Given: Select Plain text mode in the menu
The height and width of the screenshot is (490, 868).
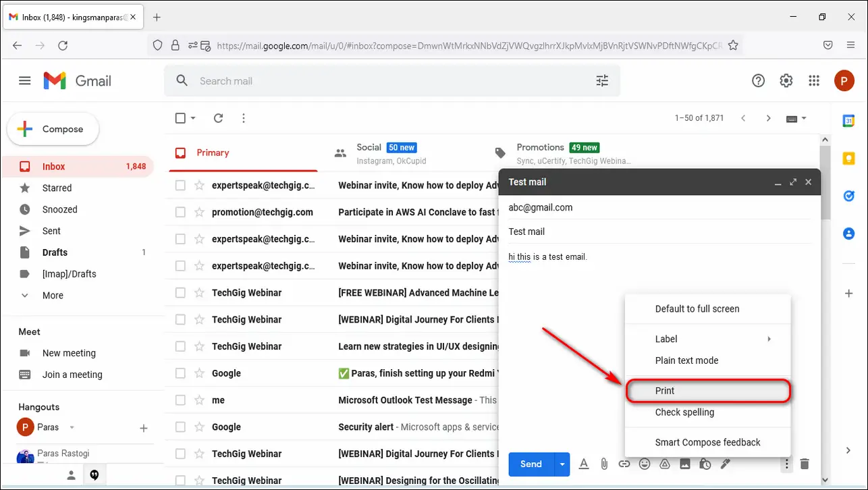Looking at the screenshot, I should coord(708,360).
